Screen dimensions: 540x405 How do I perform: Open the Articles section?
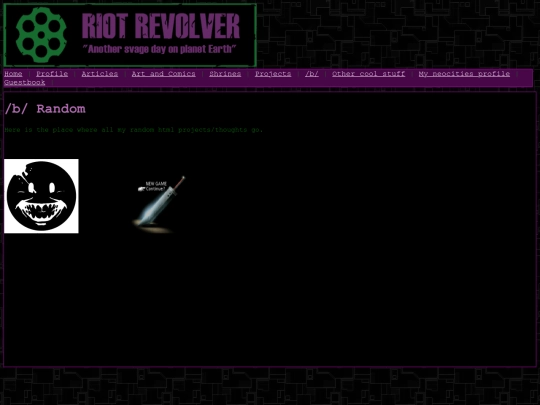click(x=100, y=74)
